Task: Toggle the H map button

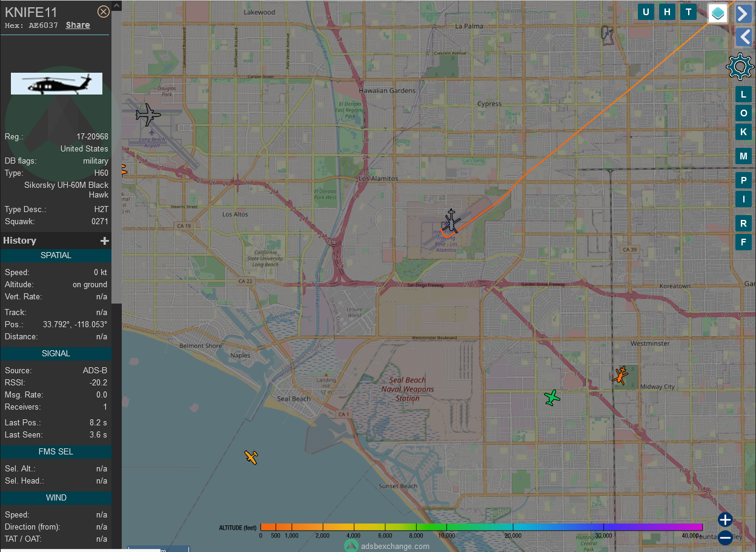Action: click(668, 12)
